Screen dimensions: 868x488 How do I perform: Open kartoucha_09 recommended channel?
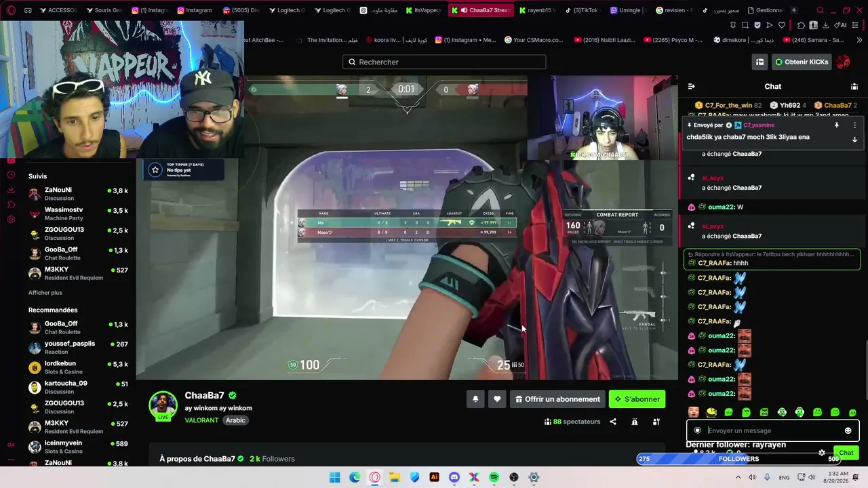[79, 387]
